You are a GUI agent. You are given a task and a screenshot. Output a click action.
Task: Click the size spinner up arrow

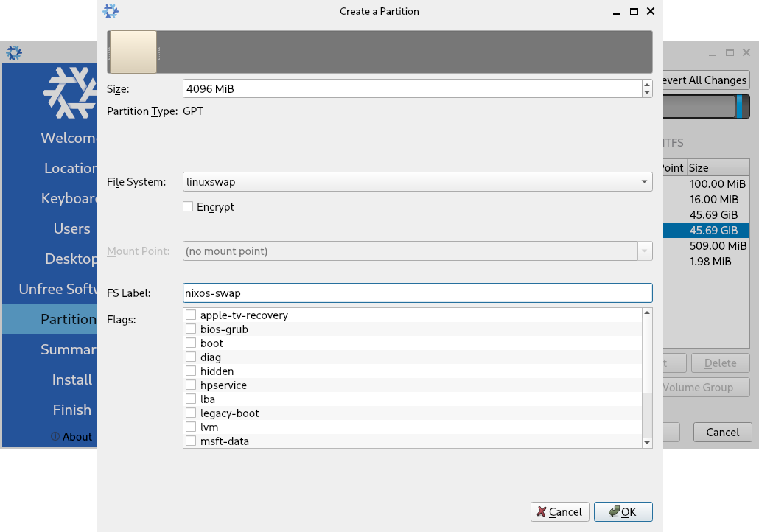click(646, 84)
